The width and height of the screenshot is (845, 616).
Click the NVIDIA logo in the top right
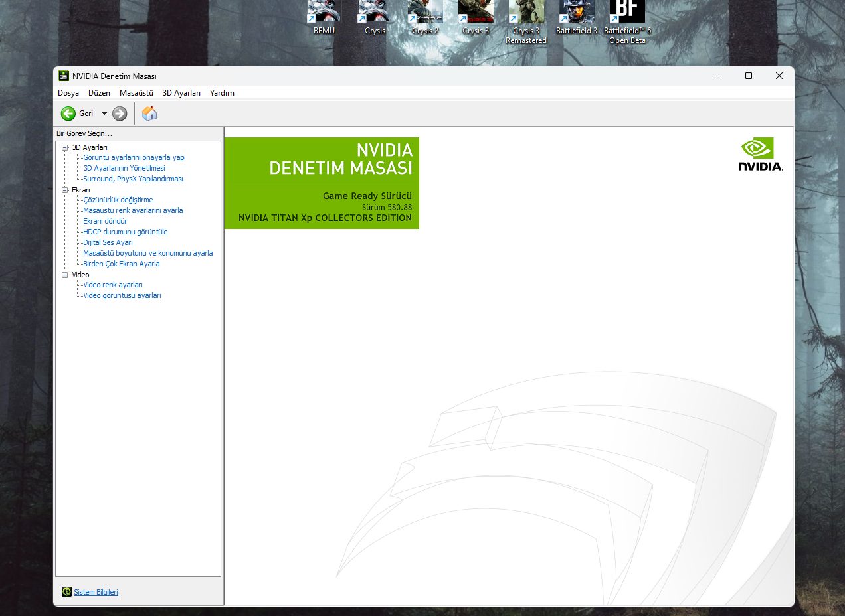click(x=760, y=155)
